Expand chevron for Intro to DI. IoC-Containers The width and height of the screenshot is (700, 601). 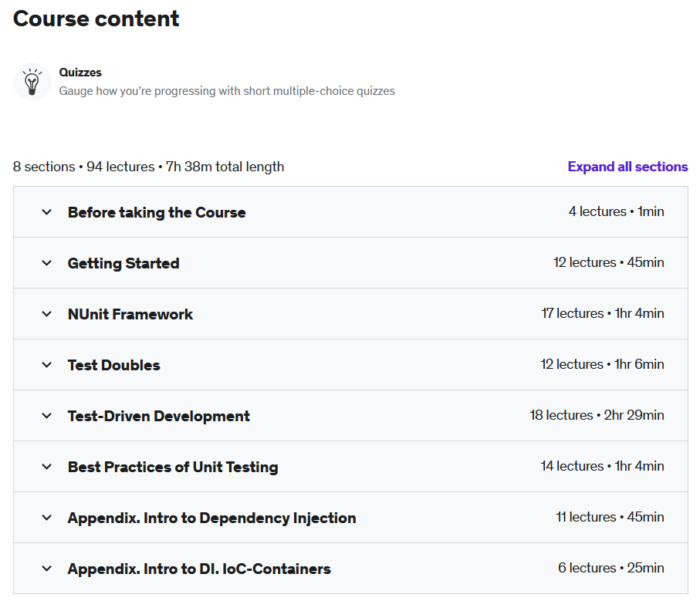(46, 568)
